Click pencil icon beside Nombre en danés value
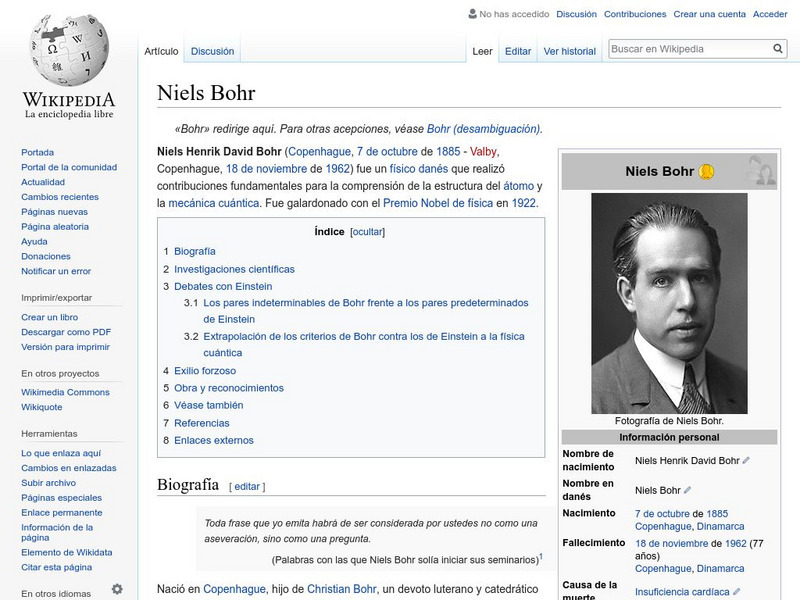 [687, 490]
